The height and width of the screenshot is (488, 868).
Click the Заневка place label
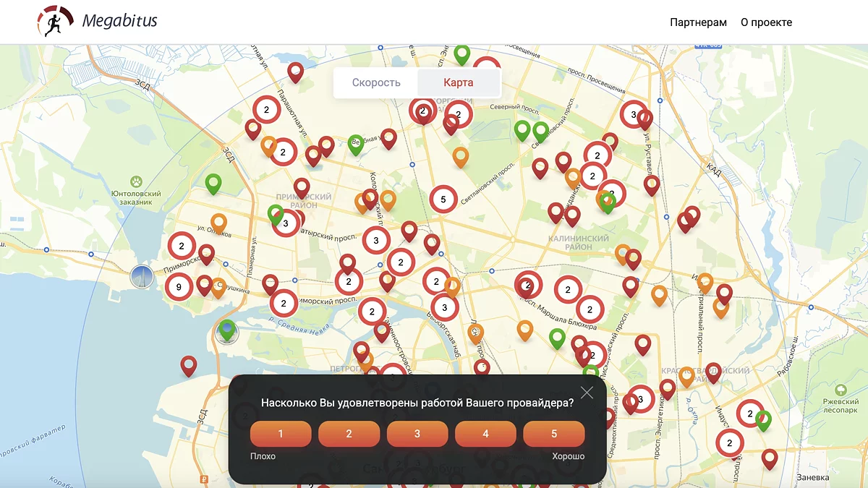pos(812,478)
